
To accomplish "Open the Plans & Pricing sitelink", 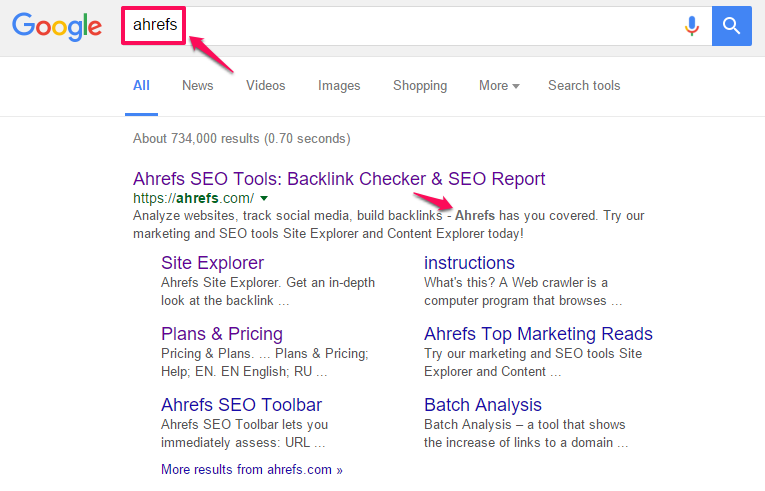I will [222, 334].
